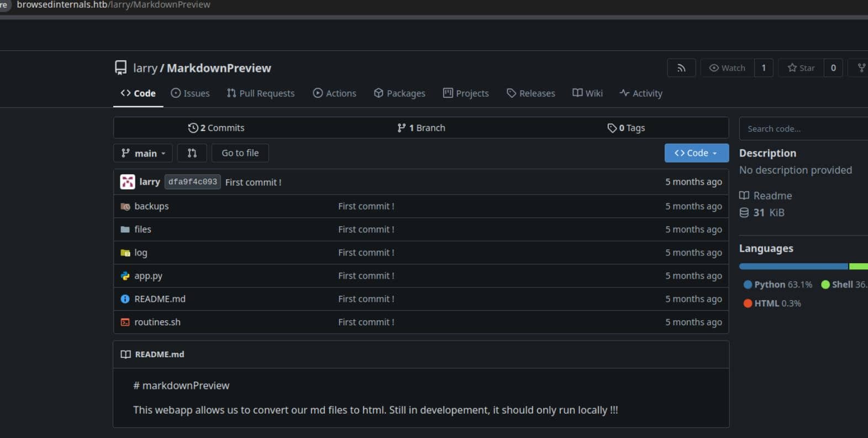Expand the blue Code clone dropdown
This screenshot has height=438, width=868.
coord(696,153)
